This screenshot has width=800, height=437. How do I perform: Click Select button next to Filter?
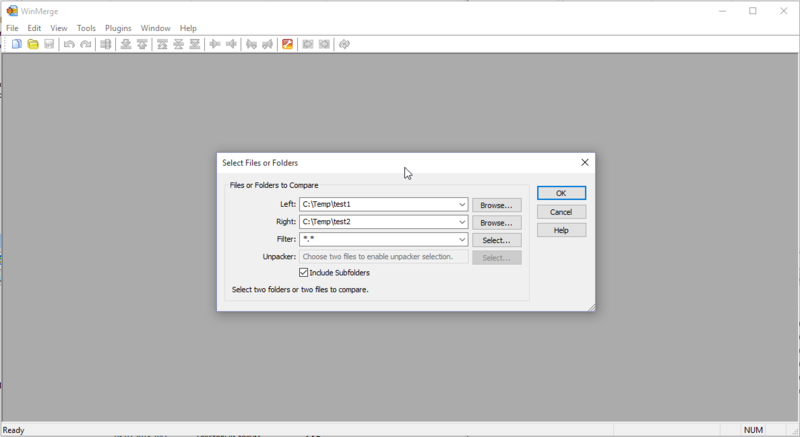[496, 240]
